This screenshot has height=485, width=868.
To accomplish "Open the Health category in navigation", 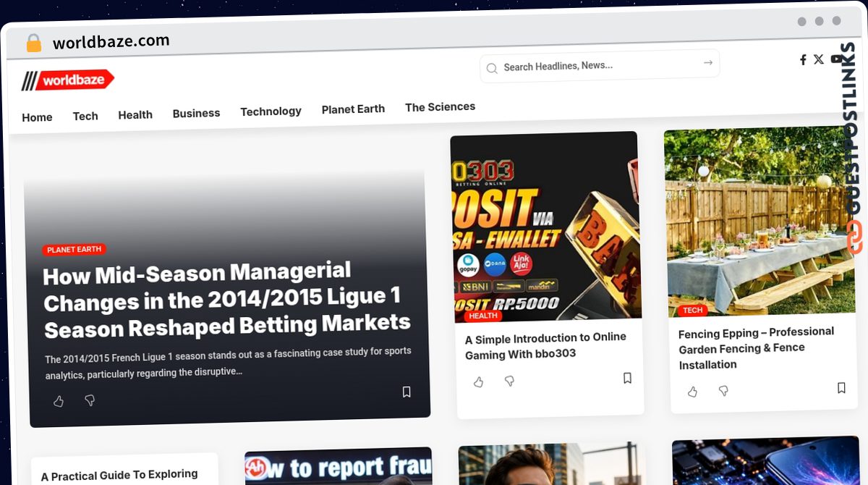I will (x=135, y=114).
